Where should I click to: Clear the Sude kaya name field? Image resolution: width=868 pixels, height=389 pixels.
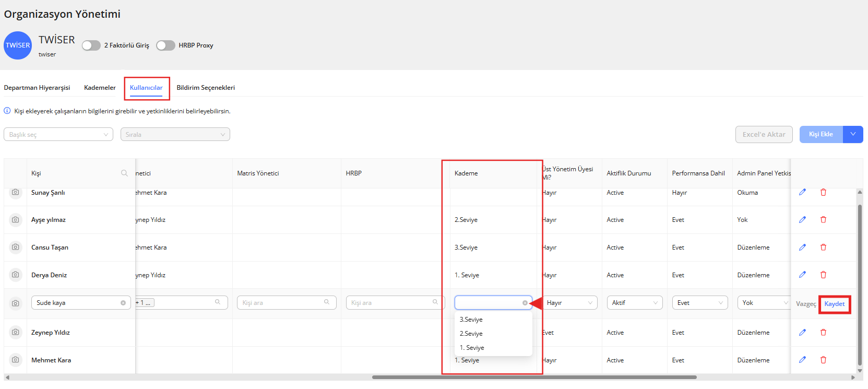123,303
